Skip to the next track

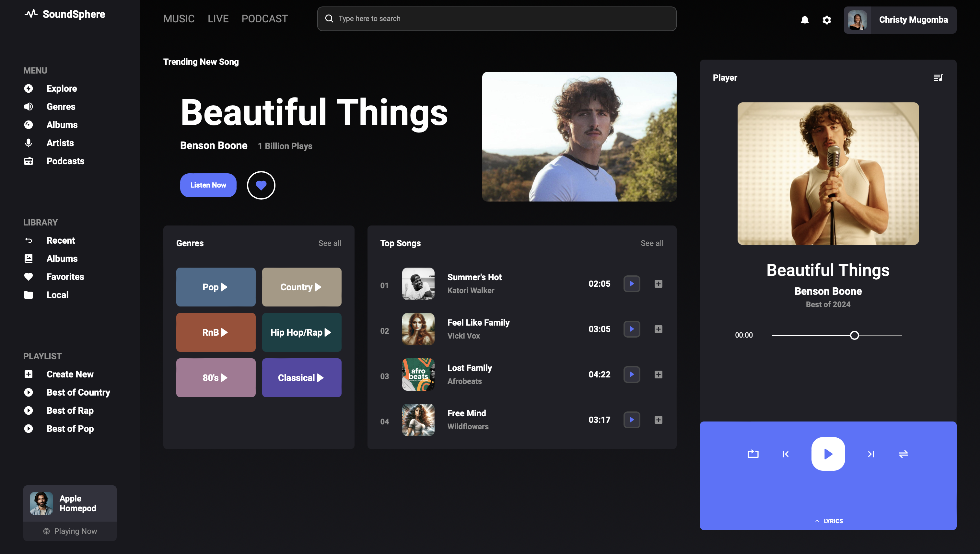coord(871,454)
